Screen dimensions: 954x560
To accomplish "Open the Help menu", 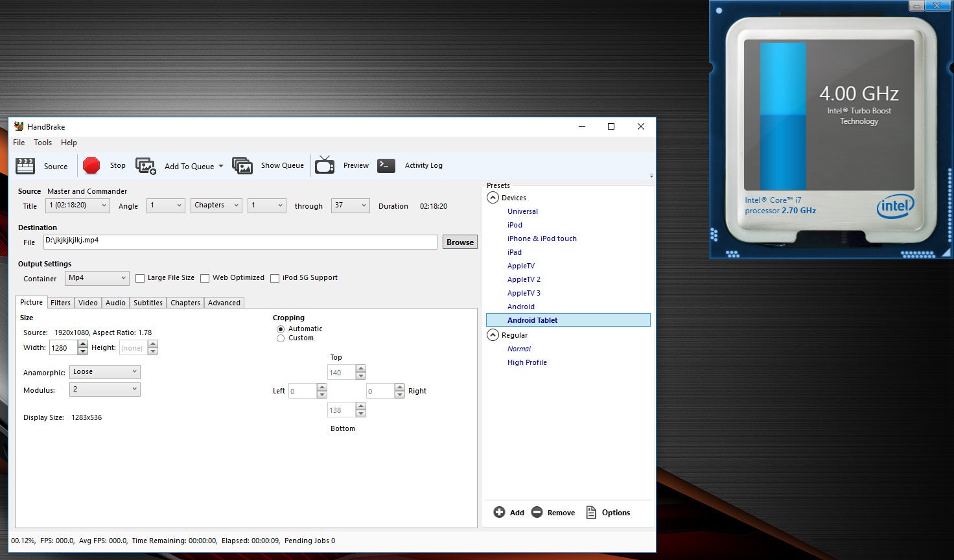I will point(69,143).
